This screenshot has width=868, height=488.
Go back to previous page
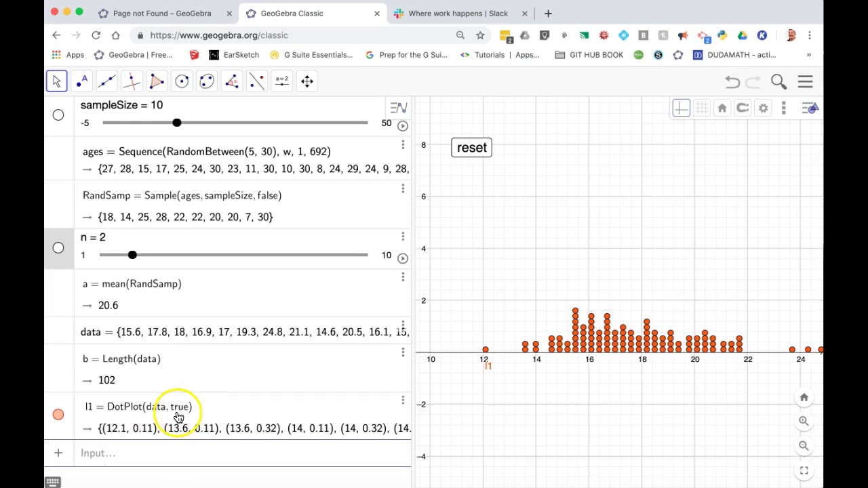(x=56, y=35)
